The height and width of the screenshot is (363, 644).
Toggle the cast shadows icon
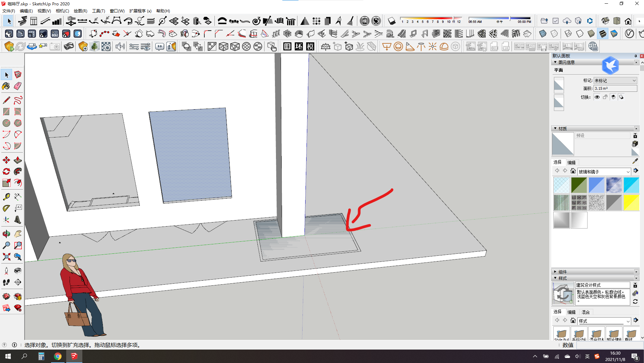pyautogui.click(x=621, y=97)
